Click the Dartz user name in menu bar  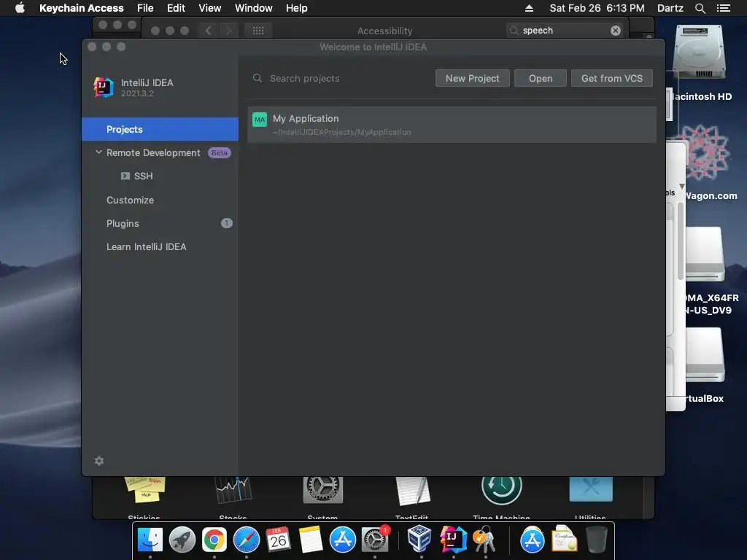pyautogui.click(x=670, y=8)
